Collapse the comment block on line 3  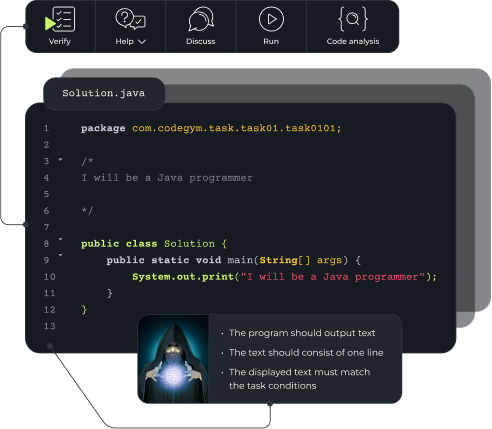click(x=60, y=160)
